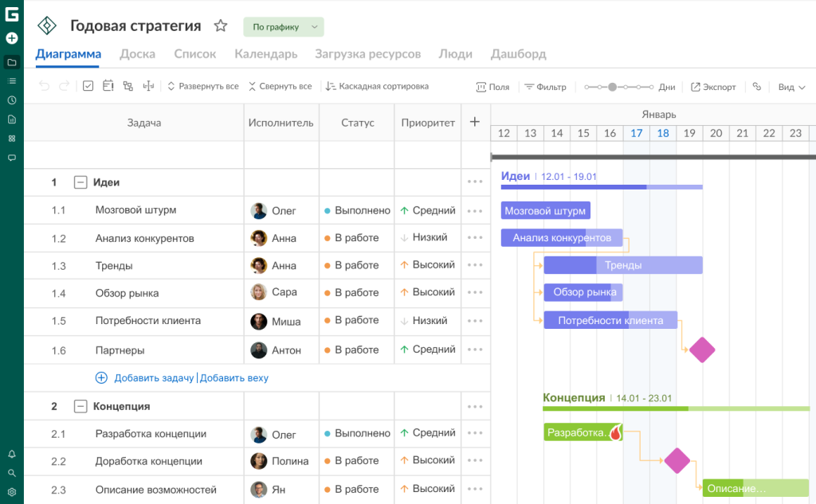This screenshot has width=816, height=504.
Task: Open the По графику status dropdown
Action: click(x=284, y=27)
